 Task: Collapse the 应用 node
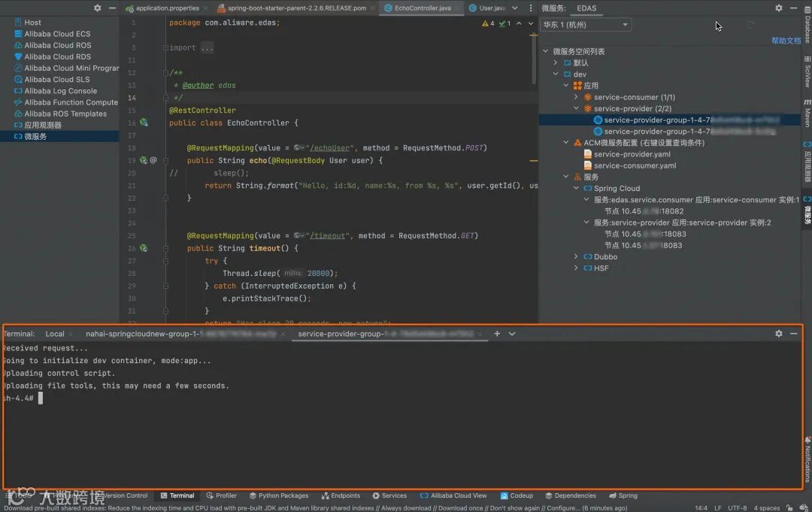(566, 86)
